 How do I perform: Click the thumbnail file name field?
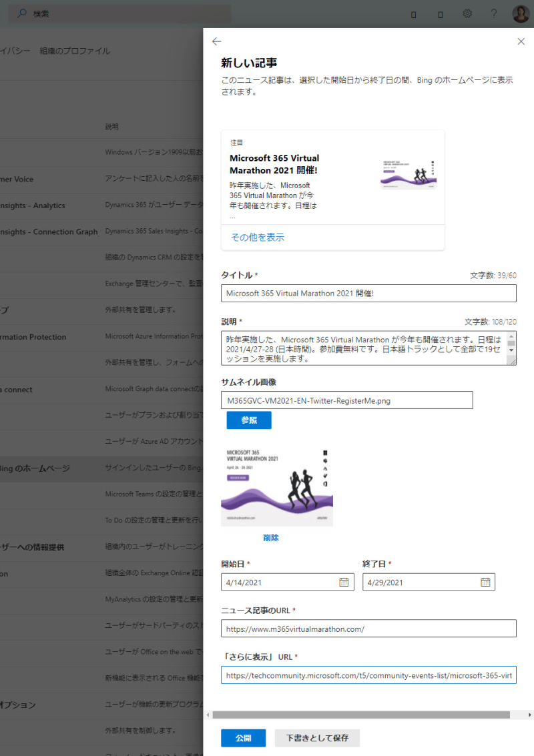pos(347,400)
